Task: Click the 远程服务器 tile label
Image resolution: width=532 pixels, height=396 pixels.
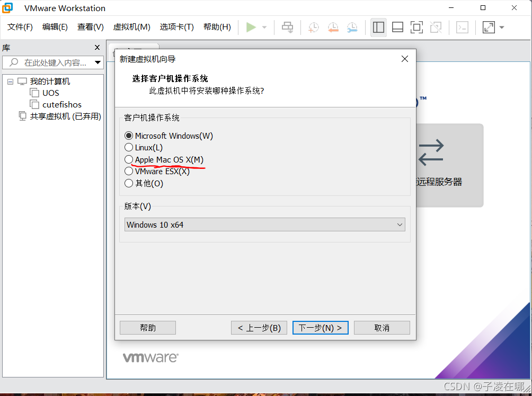Action: [x=439, y=182]
